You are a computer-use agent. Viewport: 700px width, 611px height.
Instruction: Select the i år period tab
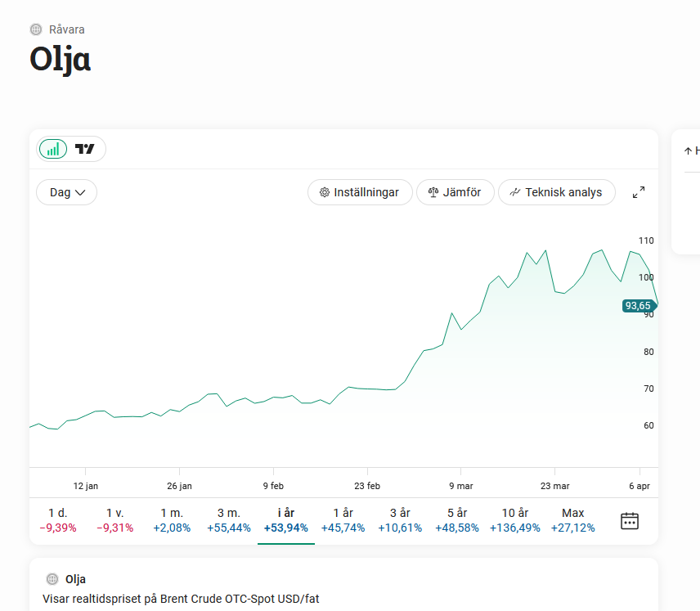tap(286, 520)
